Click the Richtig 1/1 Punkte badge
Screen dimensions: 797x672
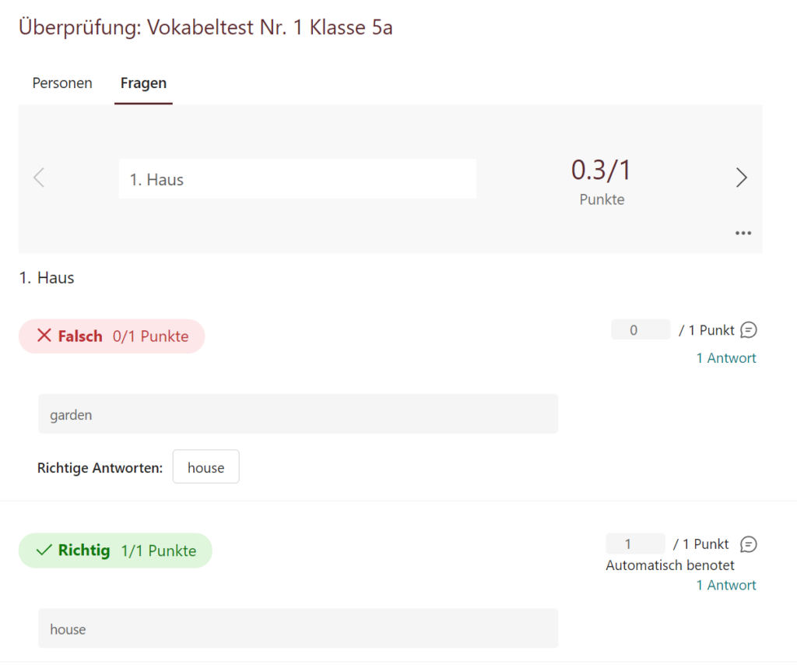point(114,550)
